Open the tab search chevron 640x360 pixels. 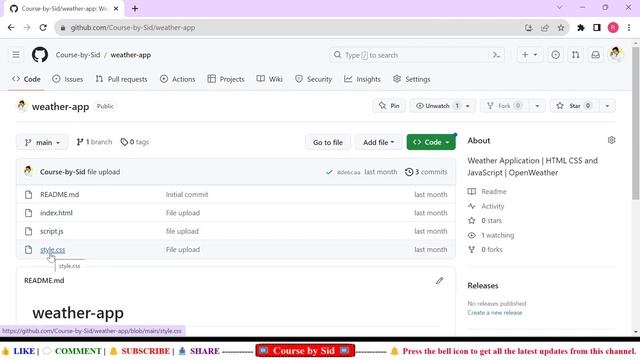[x=560, y=7]
